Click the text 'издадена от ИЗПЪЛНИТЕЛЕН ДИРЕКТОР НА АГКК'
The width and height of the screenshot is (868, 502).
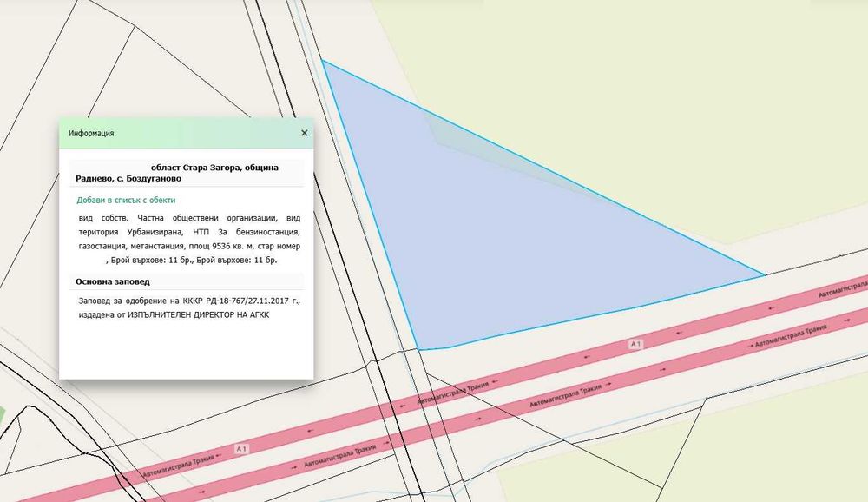tap(174, 314)
